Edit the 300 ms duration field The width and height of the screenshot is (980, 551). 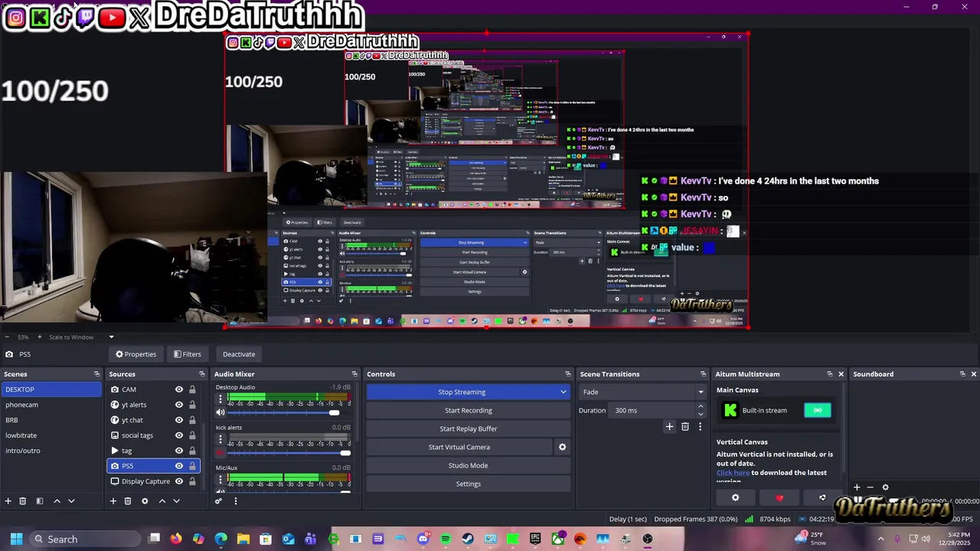(x=652, y=410)
